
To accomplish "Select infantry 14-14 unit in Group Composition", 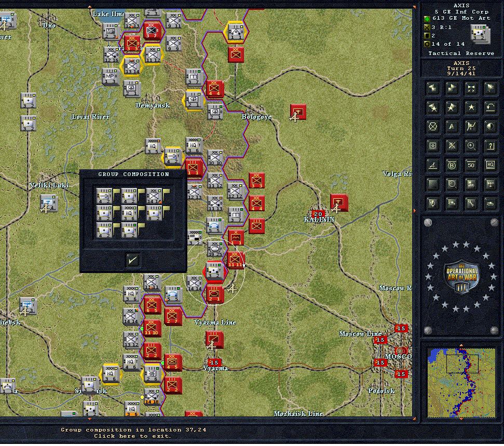I will tap(154, 196).
